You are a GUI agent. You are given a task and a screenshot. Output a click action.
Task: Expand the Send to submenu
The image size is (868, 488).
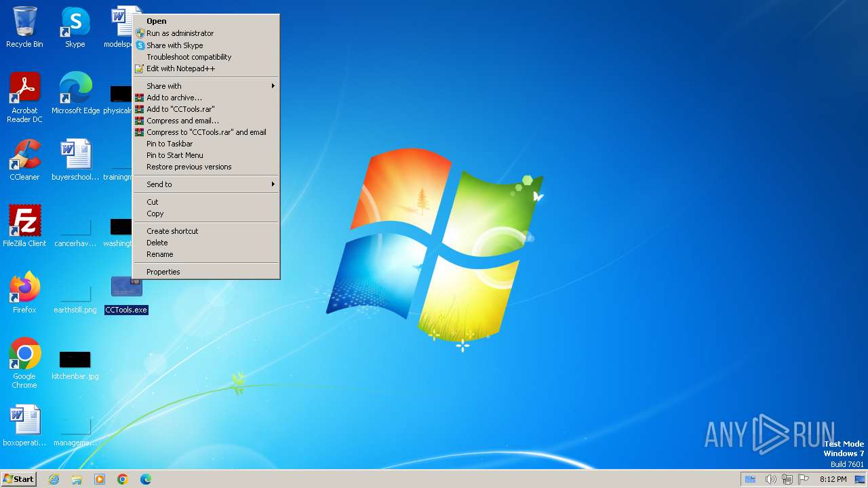[x=206, y=184]
